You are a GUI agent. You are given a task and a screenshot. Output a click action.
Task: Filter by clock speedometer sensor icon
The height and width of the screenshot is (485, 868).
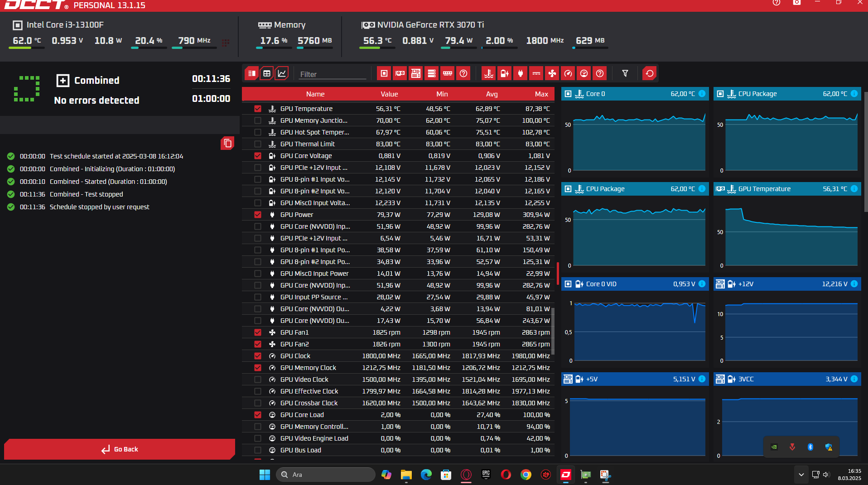[x=568, y=73]
